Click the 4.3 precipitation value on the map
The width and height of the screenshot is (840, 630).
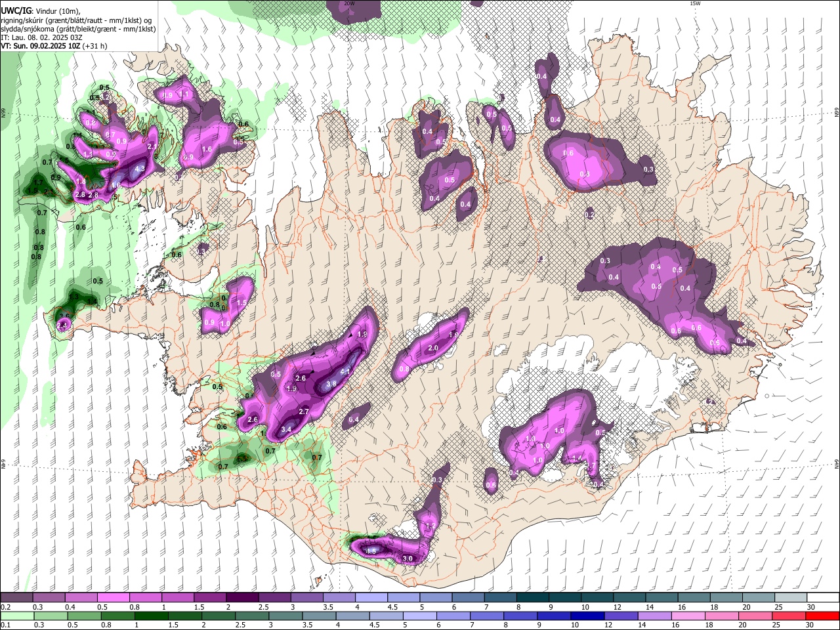tap(139, 169)
